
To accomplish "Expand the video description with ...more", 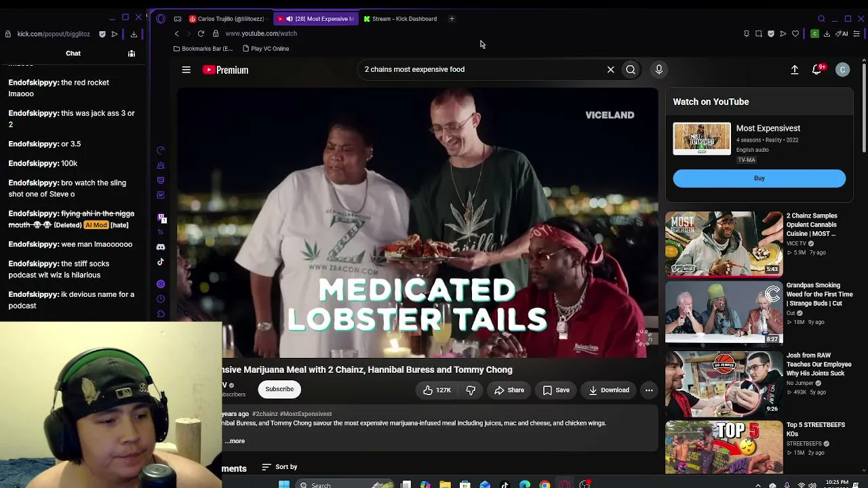I will (235, 441).
